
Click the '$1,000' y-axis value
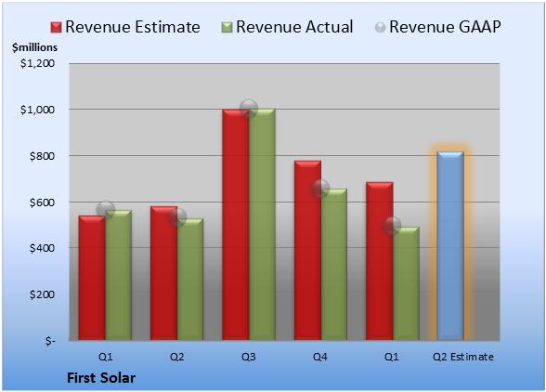(37, 110)
